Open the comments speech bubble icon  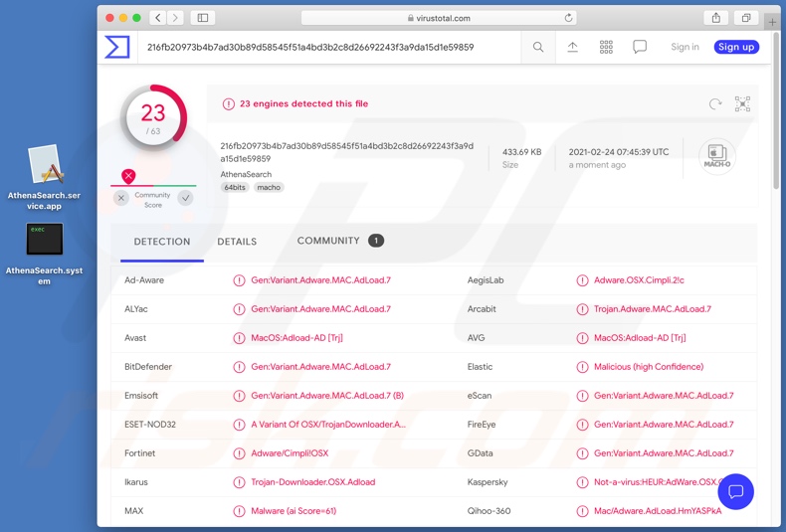pos(640,47)
